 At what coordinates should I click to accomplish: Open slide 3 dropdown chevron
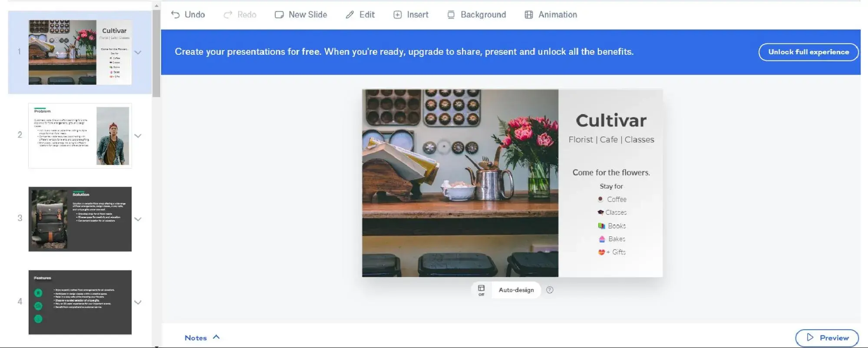[x=138, y=219]
